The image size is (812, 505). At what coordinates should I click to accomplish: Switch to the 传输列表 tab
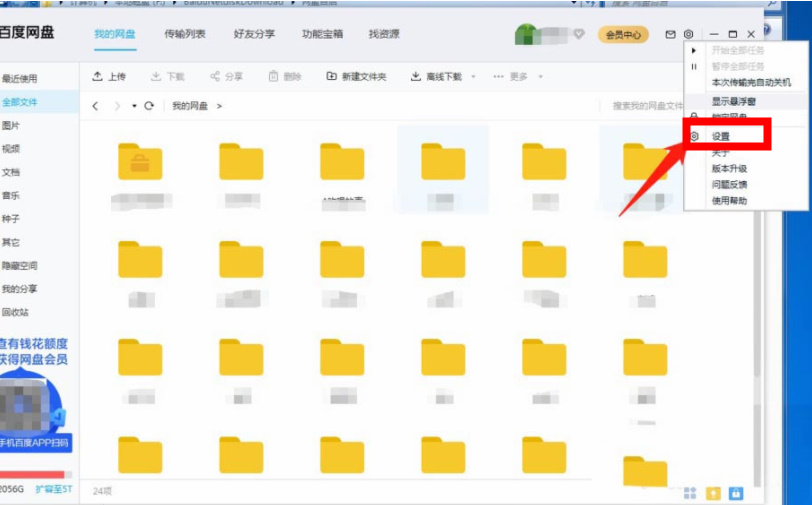185,34
